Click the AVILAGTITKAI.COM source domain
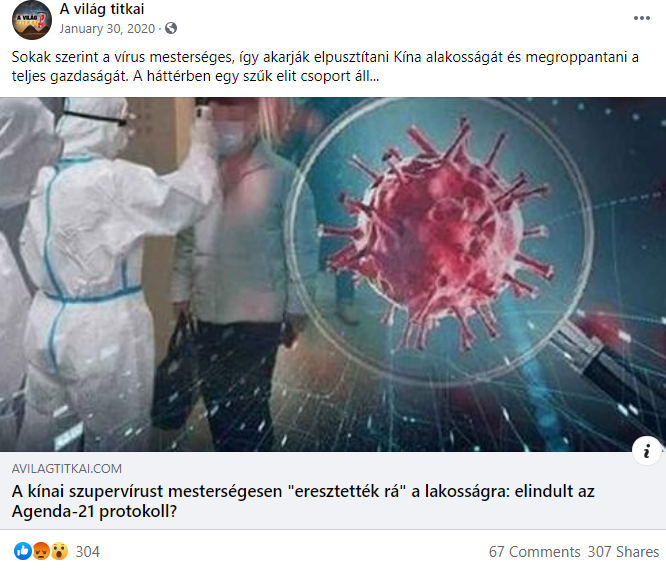Image resolution: width=666 pixels, height=570 pixels. (x=67, y=468)
